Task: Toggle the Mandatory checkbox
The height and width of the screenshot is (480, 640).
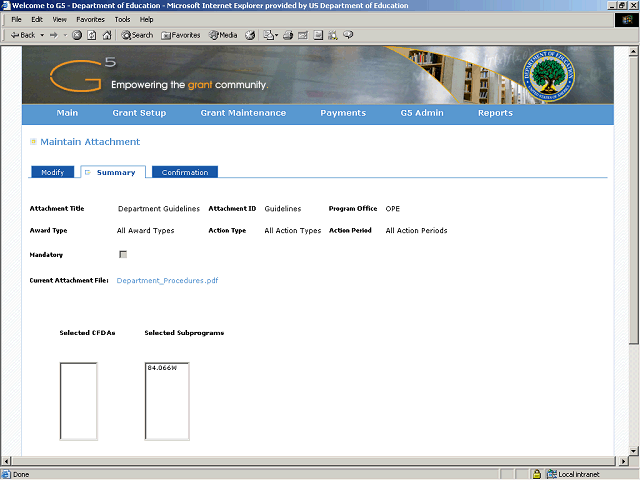Action: (123, 254)
